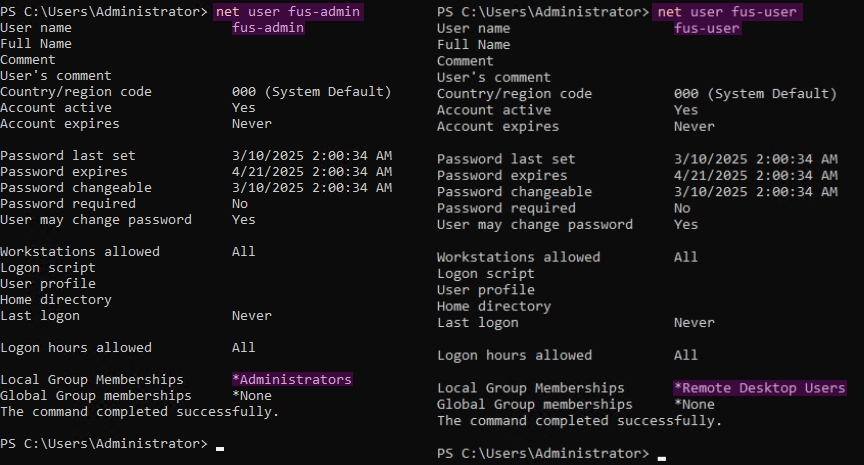This screenshot has height=465, width=864.
Task: Select the highlighted fus-admin user name value
Action: tap(268, 28)
